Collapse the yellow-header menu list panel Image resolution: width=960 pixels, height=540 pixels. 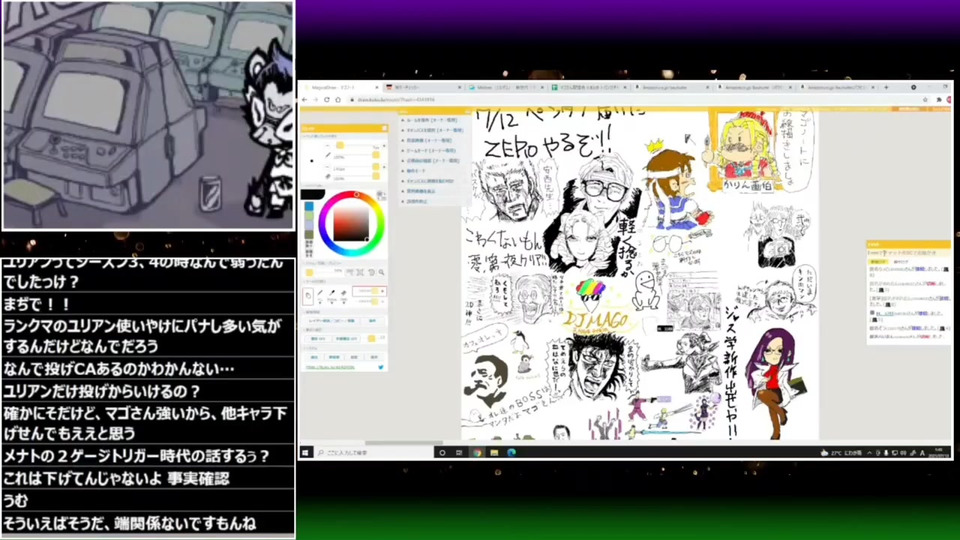pos(468,112)
